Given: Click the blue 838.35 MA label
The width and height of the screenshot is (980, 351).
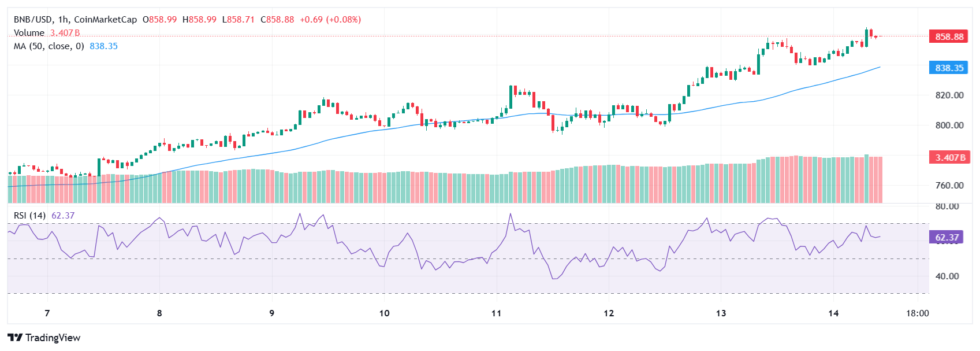Looking at the screenshot, I should (949, 68).
